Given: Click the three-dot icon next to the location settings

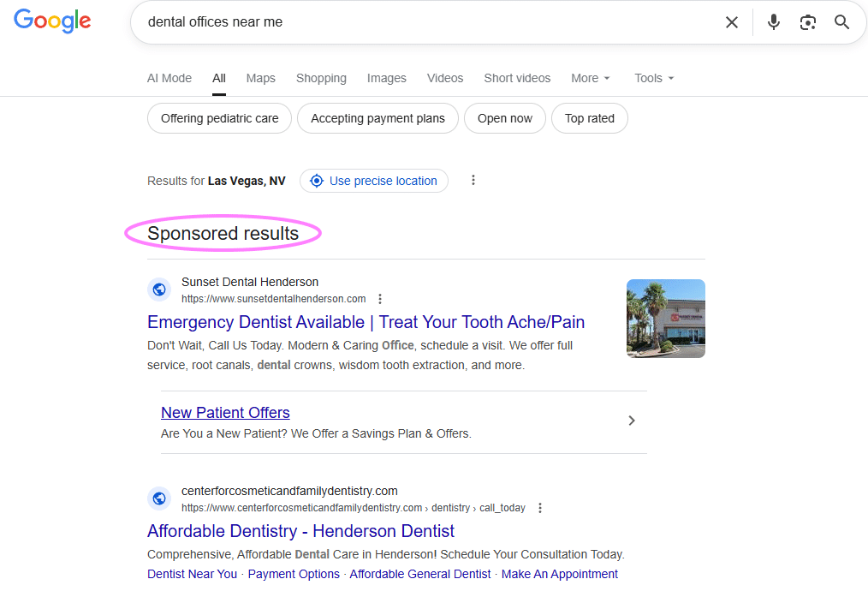Looking at the screenshot, I should point(473,180).
